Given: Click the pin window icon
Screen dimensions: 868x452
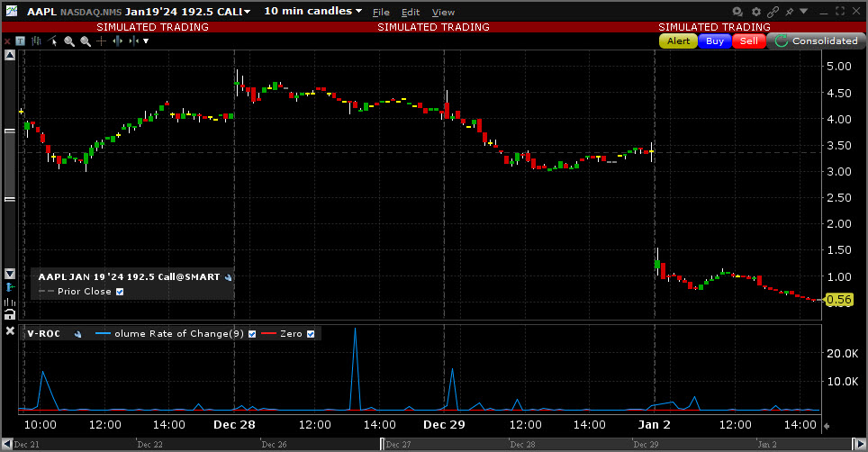Looking at the screenshot, I should 790,12.
